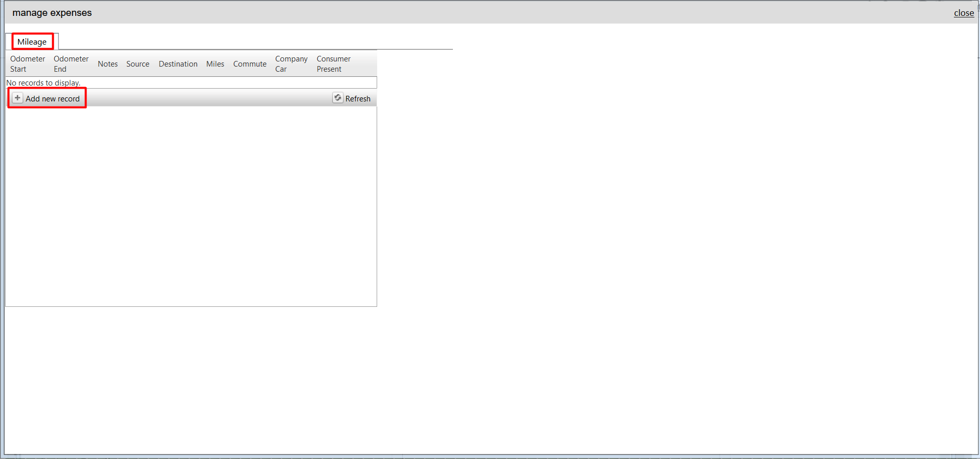This screenshot has width=980, height=459.
Task: Close the manage expenses dialog via close link
Action: click(964, 13)
